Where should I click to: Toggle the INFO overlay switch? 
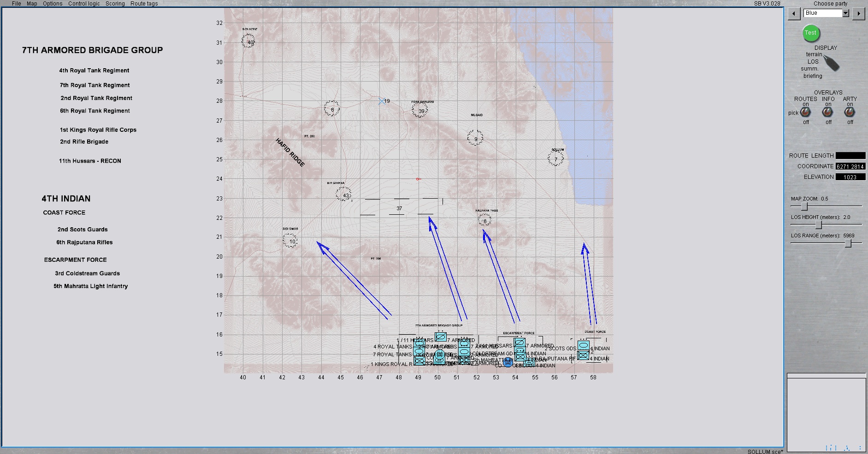[x=828, y=112]
